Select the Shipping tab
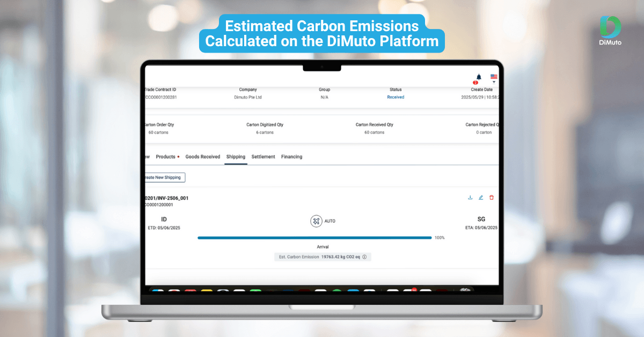The height and width of the screenshot is (337, 644). point(236,157)
